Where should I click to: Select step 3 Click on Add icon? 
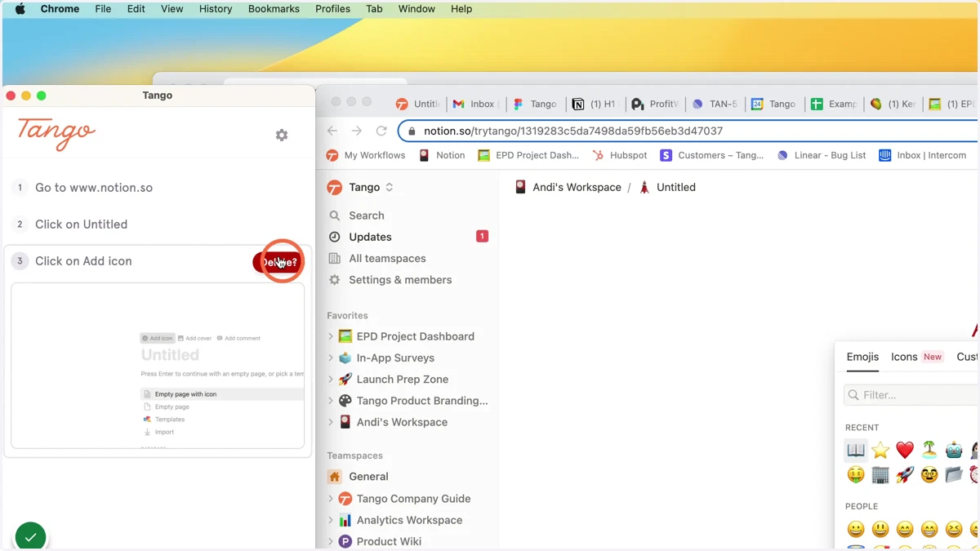pos(83,261)
